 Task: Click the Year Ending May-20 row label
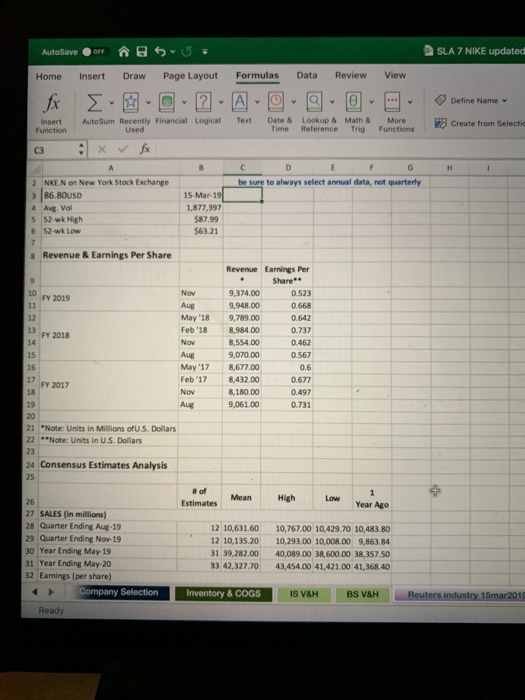75,563
